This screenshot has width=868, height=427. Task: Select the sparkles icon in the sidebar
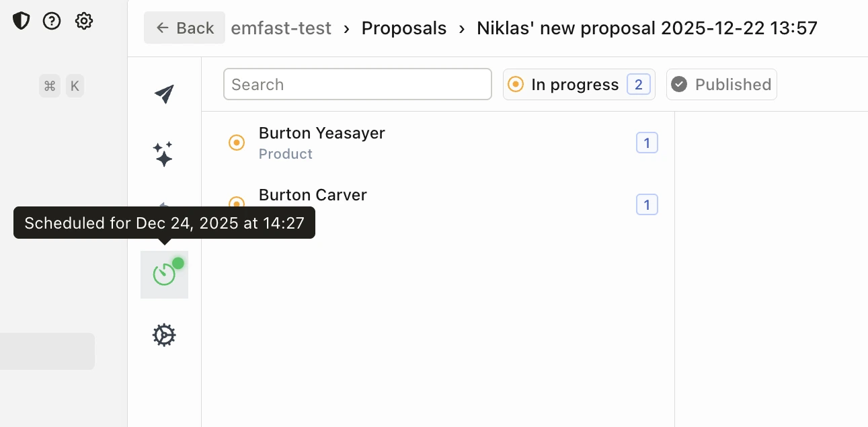(x=163, y=154)
